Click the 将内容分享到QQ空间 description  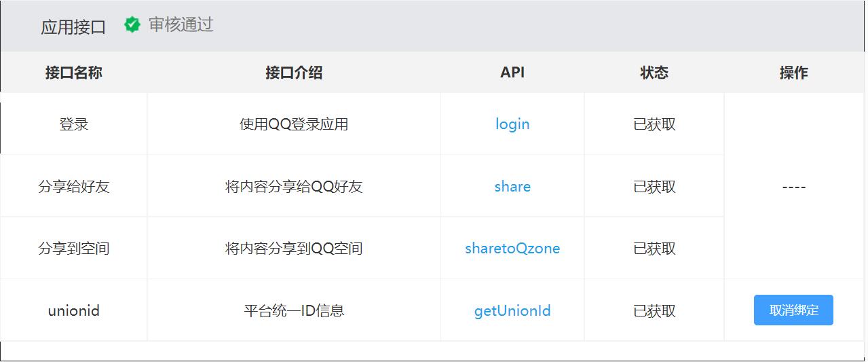(x=294, y=249)
